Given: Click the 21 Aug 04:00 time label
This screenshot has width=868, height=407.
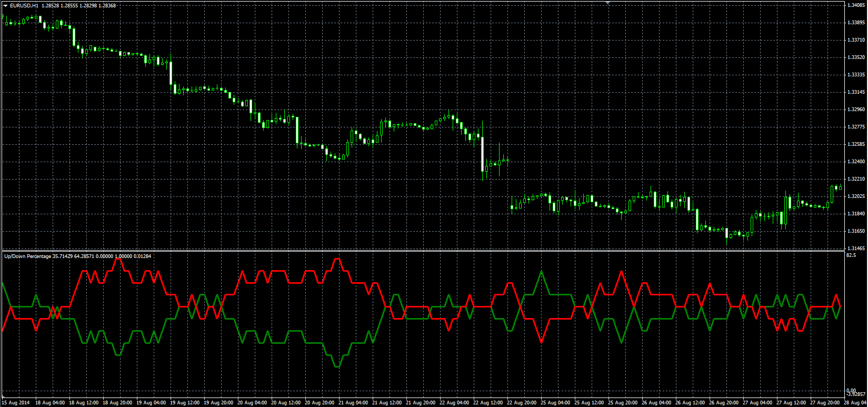Looking at the screenshot, I should coord(353,403).
